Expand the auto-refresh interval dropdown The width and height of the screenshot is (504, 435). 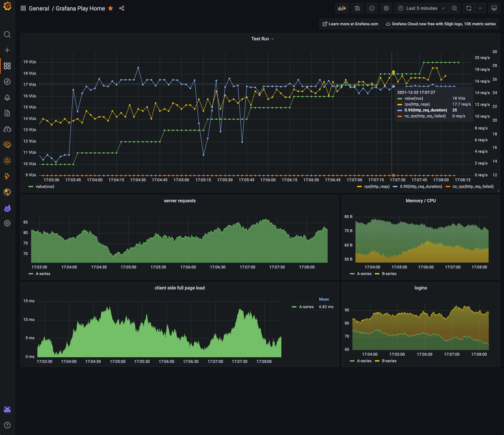pos(479,8)
